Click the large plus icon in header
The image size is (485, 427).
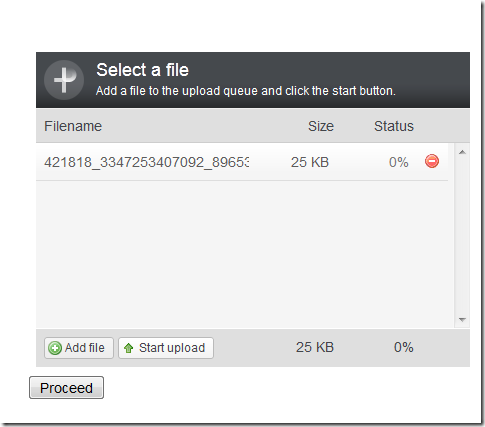(64, 80)
